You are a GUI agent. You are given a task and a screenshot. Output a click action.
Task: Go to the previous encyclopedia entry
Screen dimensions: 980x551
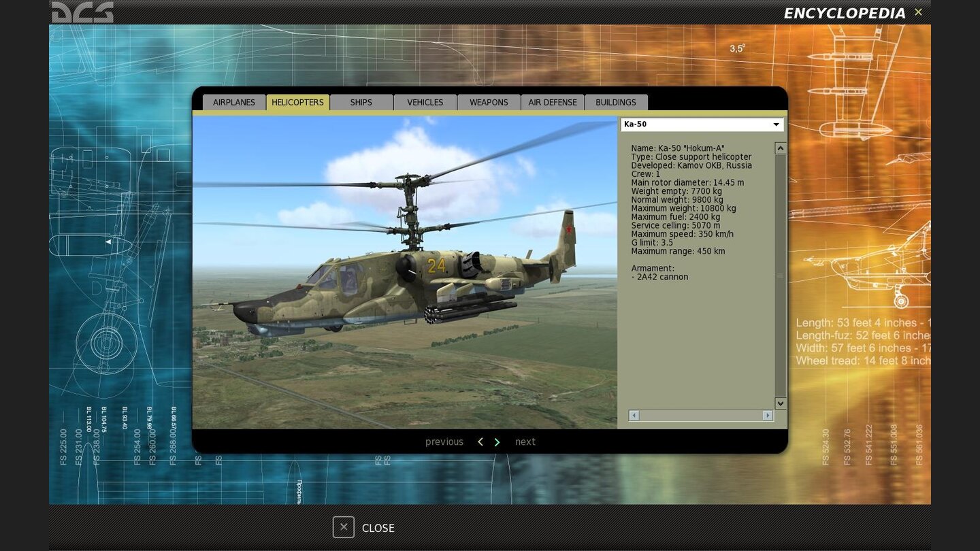[444, 442]
